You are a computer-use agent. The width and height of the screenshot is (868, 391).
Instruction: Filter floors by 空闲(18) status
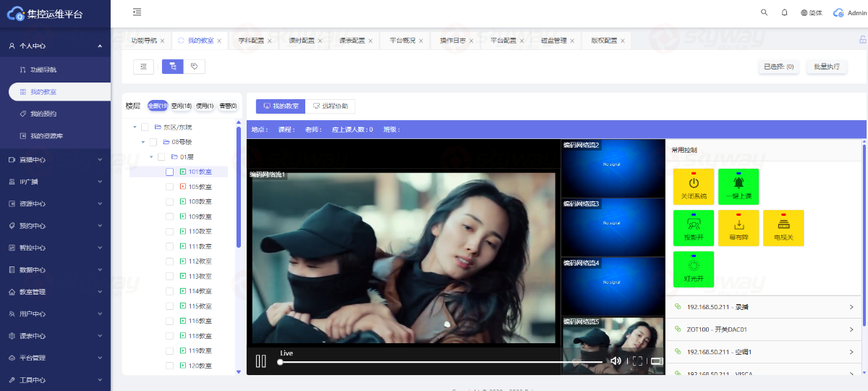pyautogui.click(x=182, y=106)
